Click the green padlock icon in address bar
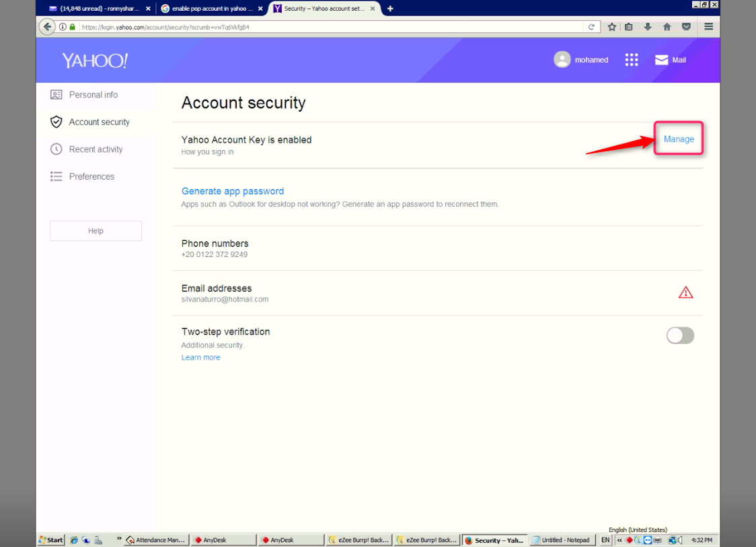 [73, 27]
